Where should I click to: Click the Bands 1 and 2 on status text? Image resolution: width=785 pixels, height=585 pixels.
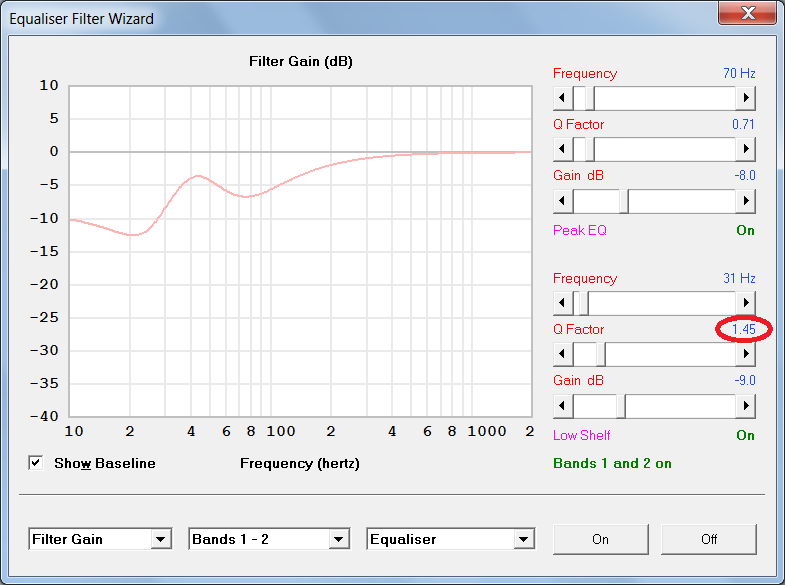click(612, 463)
